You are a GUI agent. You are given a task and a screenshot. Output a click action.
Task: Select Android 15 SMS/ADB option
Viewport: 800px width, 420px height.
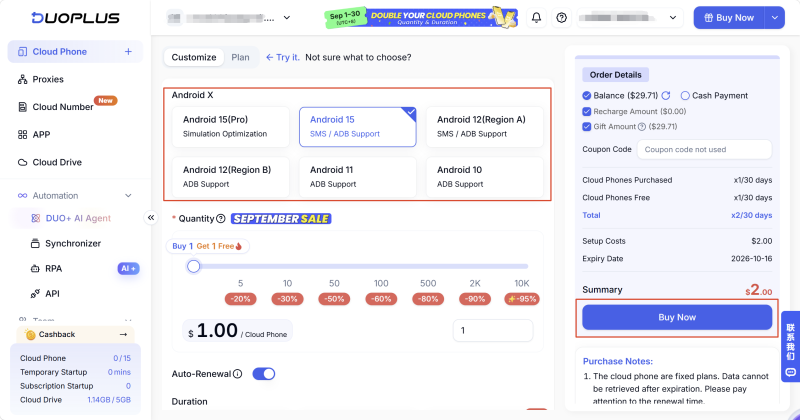[x=358, y=127]
